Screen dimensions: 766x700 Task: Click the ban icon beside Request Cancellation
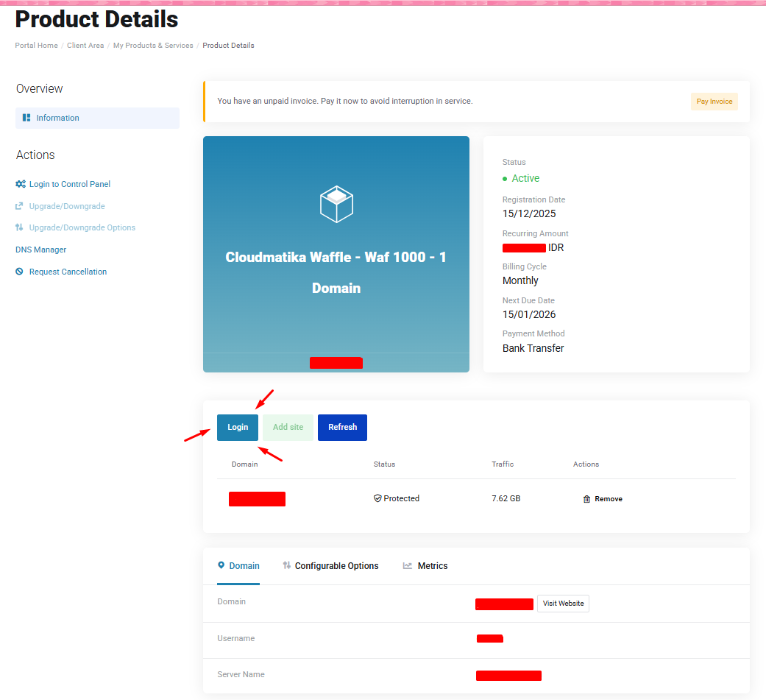coord(19,272)
